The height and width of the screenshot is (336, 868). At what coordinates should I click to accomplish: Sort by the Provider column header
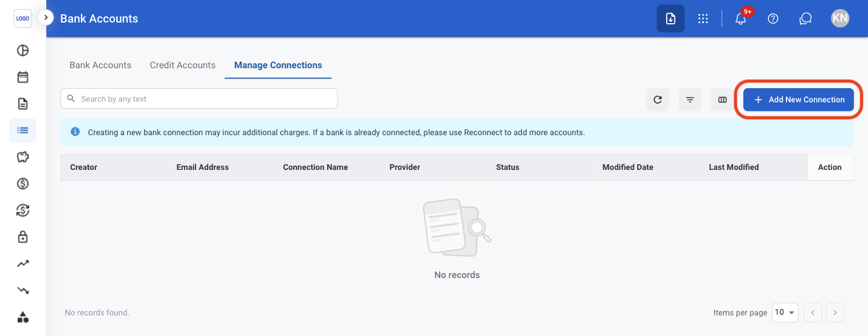coord(404,167)
